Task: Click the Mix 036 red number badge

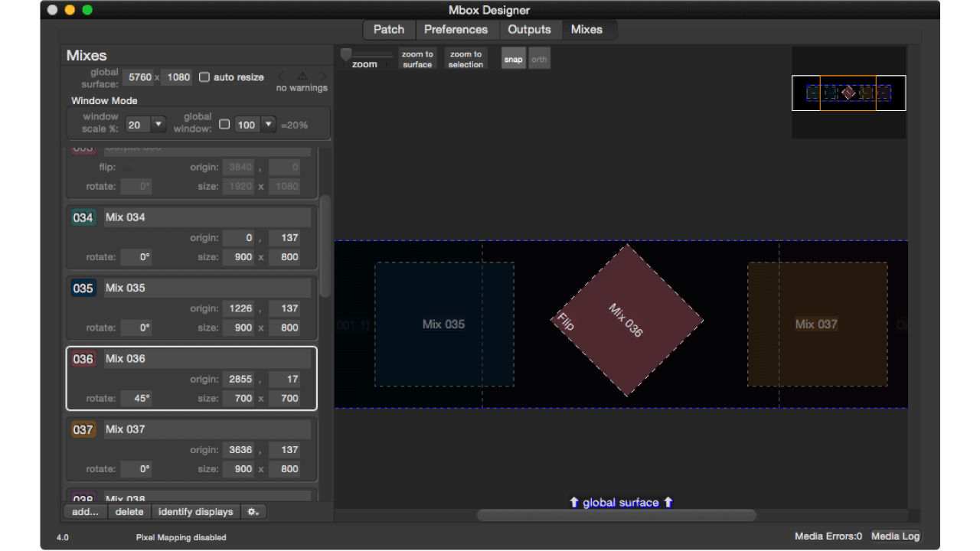Action: [83, 359]
